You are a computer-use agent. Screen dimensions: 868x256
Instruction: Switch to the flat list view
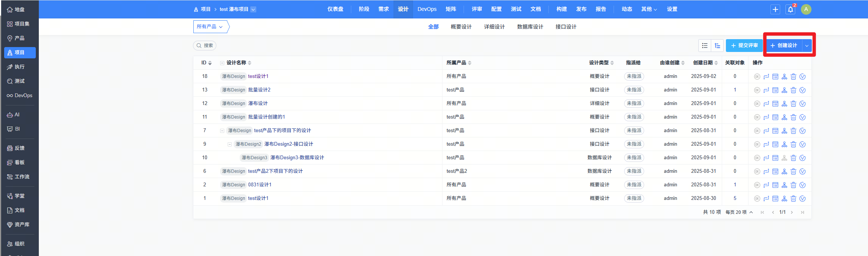click(705, 46)
